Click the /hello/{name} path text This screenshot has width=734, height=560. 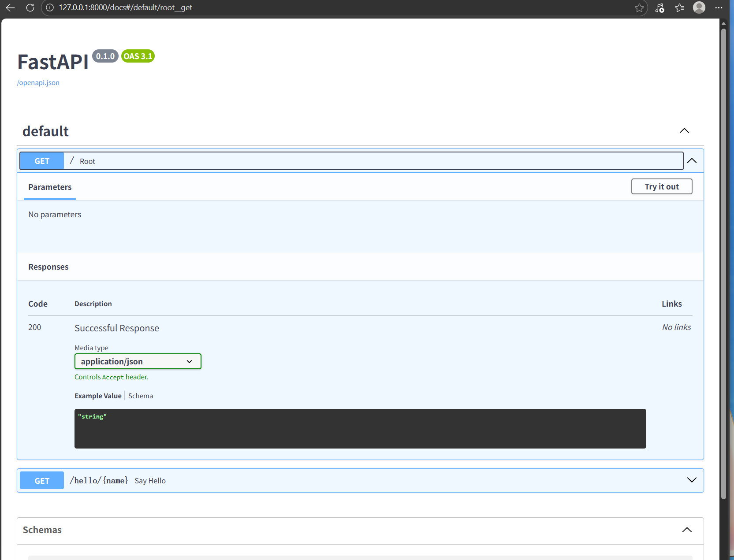tap(99, 480)
